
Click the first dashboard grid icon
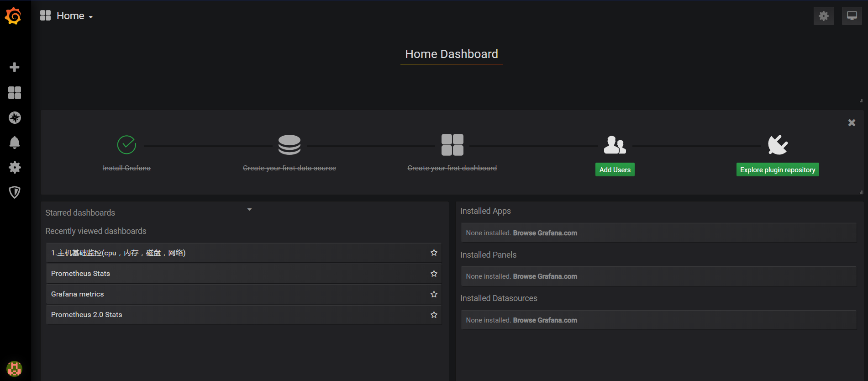tap(452, 145)
